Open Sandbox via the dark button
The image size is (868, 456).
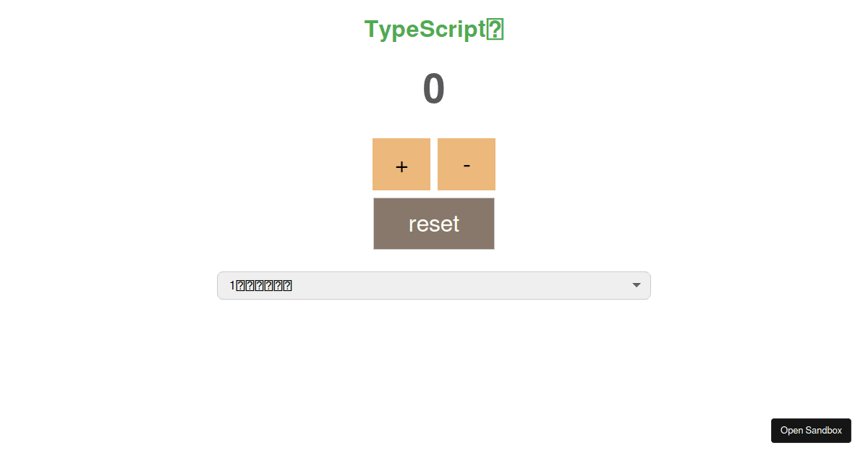[x=811, y=431]
